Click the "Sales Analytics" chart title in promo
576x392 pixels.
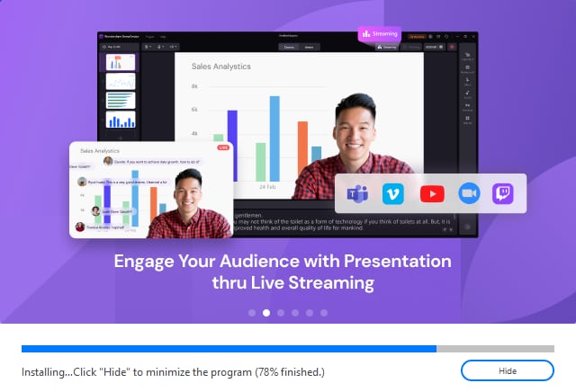pyautogui.click(x=221, y=67)
